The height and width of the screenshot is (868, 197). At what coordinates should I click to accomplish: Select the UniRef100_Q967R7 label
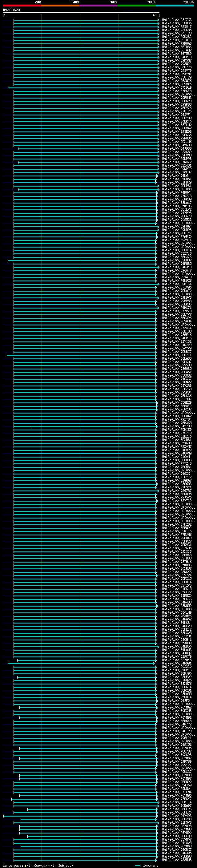pyautogui.click(x=176, y=491)
